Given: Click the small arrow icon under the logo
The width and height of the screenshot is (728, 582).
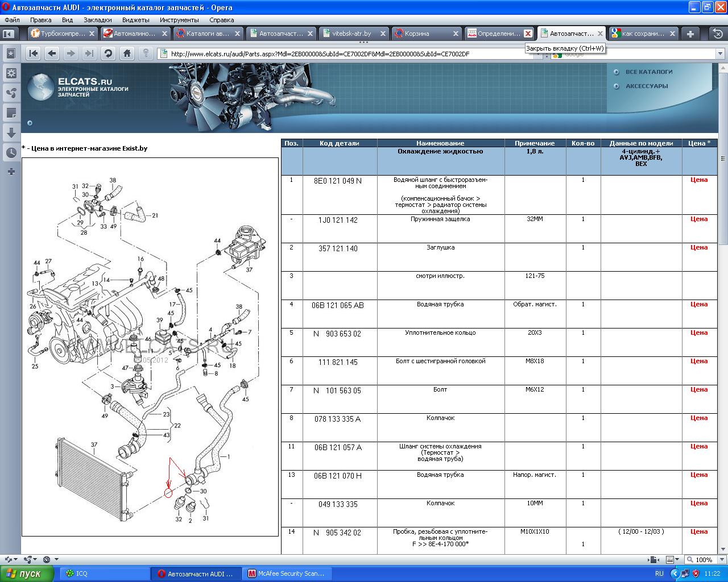Looking at the screenshot, I should 30,123.
